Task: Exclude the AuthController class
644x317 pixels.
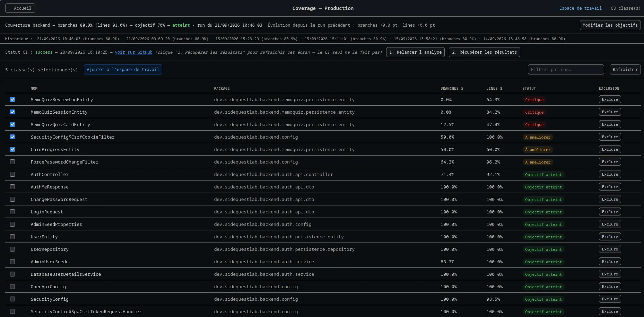Action: [610, 174]
